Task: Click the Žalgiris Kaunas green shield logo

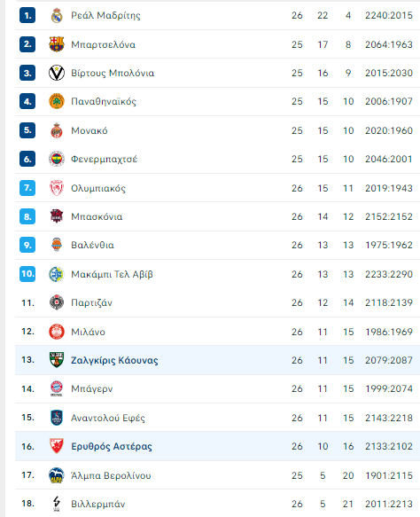Action: coord(57,360)
